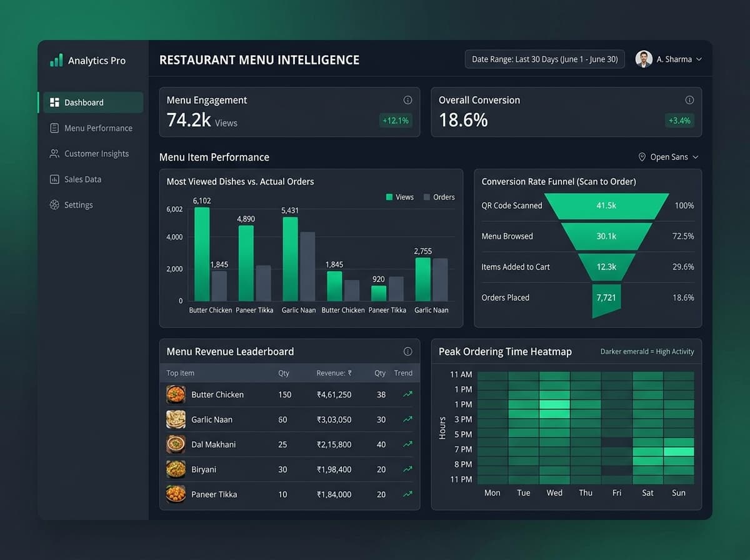Screen dimensions: 750x560
Task: Click the 41.5k QR Code Scanned funnel segment
Action: tap(606, 206)
